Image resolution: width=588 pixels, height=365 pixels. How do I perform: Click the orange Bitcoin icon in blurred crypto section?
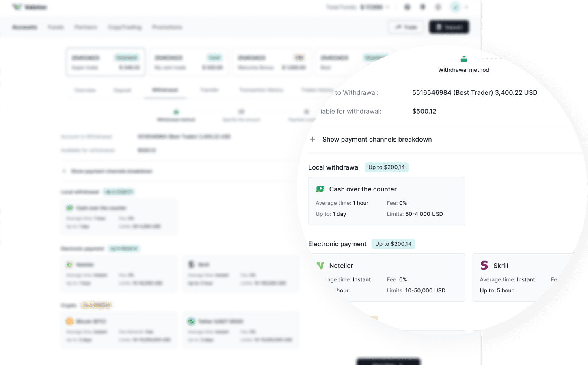69,321
